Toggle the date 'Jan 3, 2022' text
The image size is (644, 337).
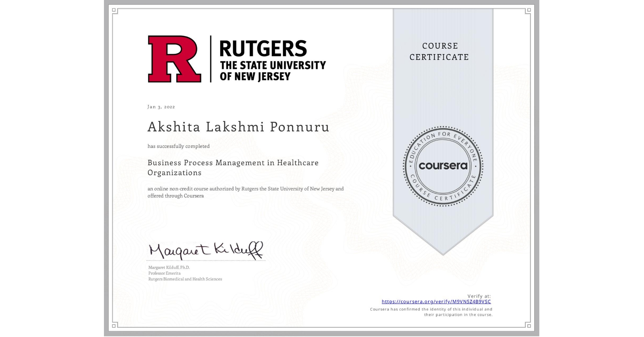(x=161, y=107)
